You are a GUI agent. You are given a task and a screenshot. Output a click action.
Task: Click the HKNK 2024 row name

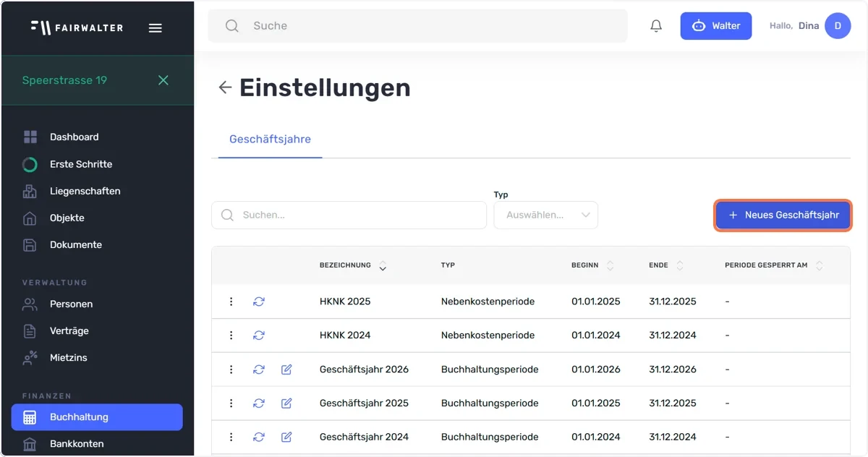tap(345, 336)
